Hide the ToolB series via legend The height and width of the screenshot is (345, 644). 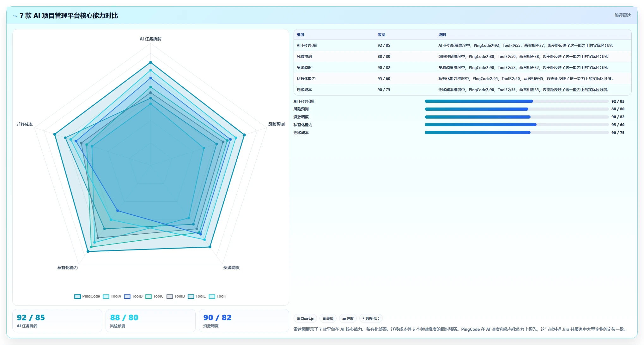pyautogui.click(x=133, y=296)
